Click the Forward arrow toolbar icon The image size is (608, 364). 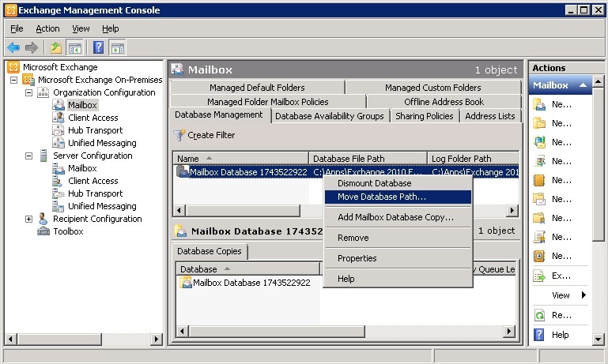pyautogui.click(x=32, y=47)
